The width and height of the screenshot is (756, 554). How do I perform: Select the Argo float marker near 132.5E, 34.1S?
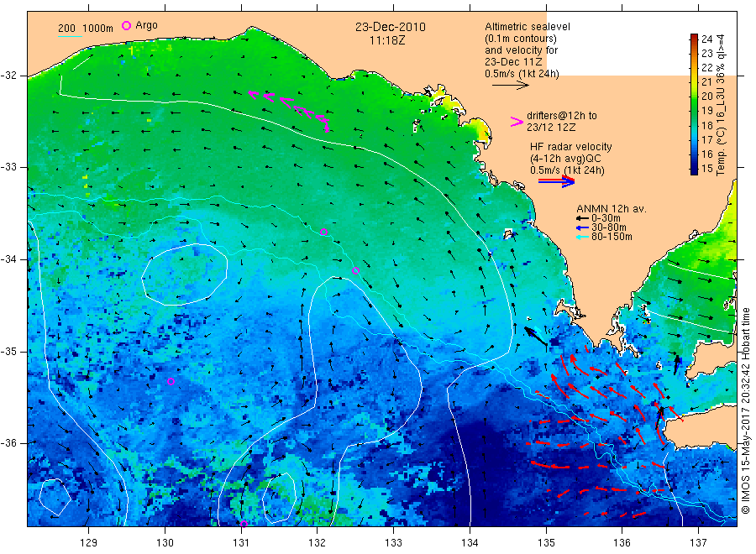coord(355,271)
